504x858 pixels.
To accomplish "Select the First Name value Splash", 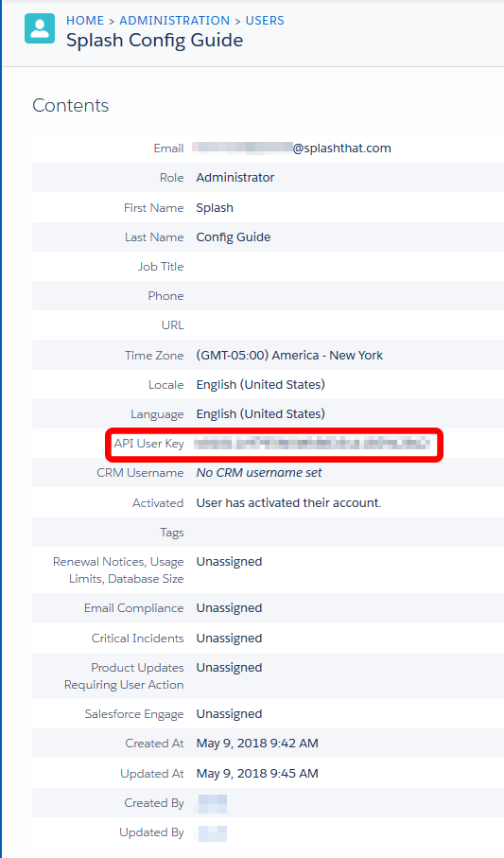I will [x=215, y=208].
